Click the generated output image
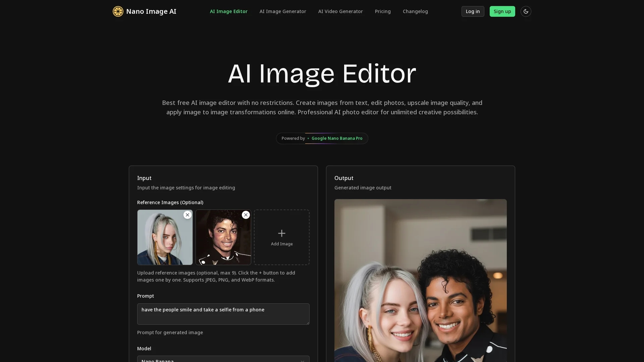644x362 pixels. tap(421, 281)
